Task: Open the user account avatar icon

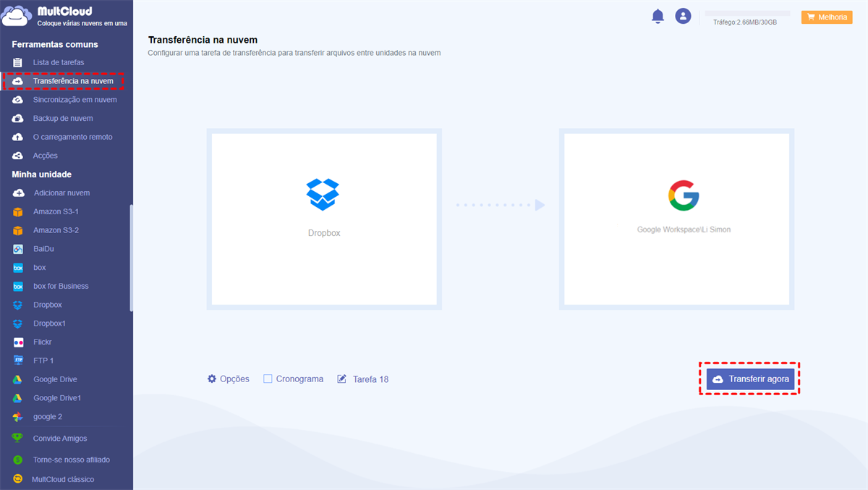Action: click(x=683, y=16)
